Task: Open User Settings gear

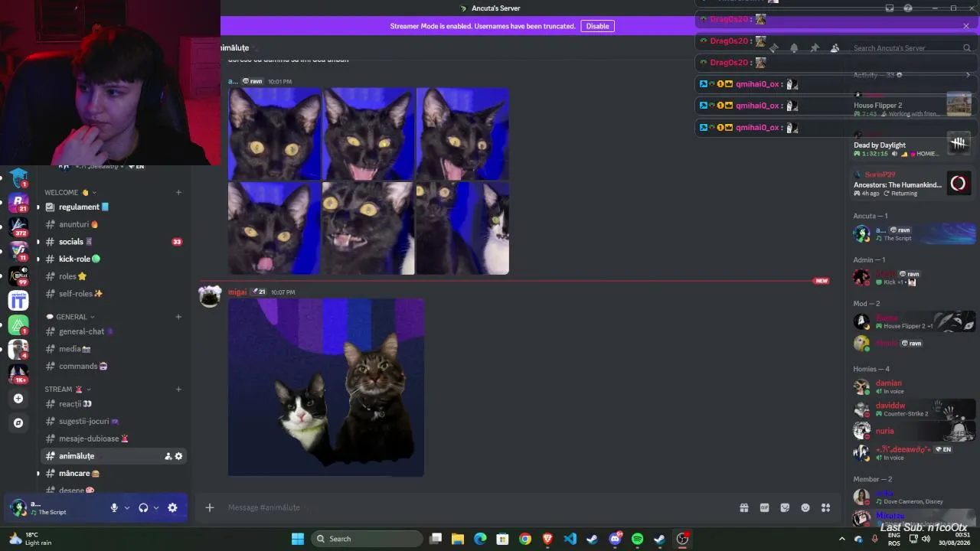Action: tap(172, 507)
